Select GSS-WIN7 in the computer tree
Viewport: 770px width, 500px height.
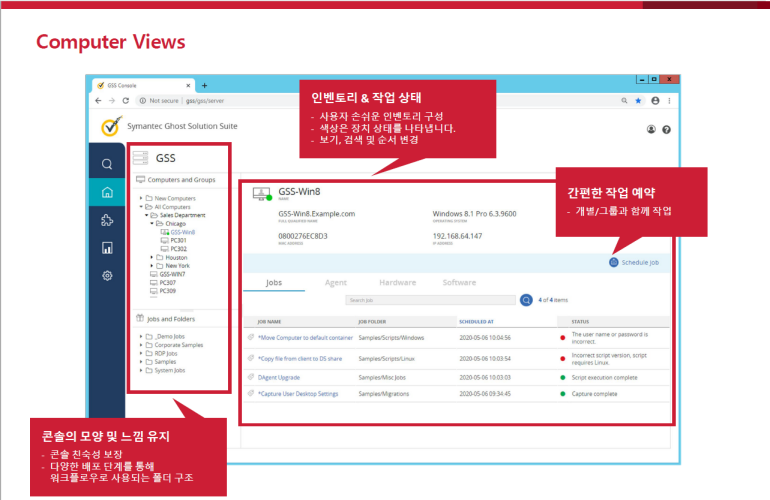point(172,274)
